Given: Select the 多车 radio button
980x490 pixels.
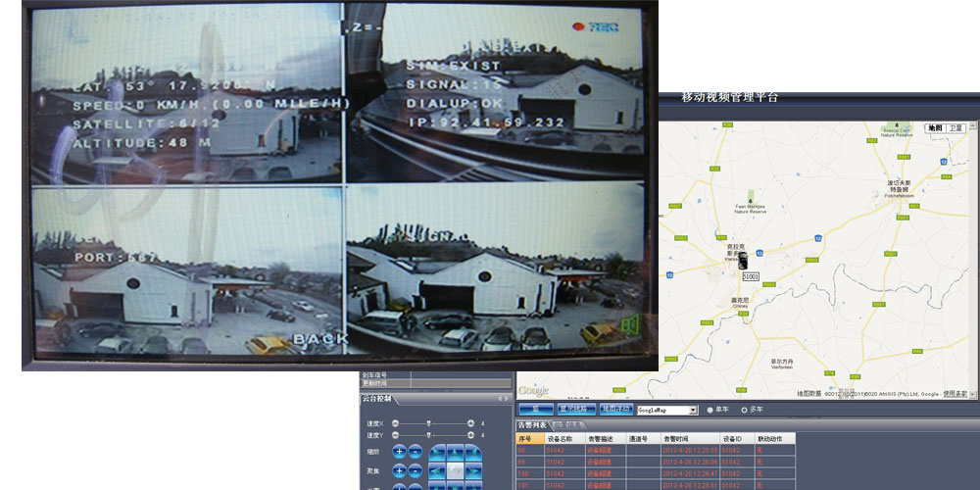Looking at the screenshot, I should (745, 410).
